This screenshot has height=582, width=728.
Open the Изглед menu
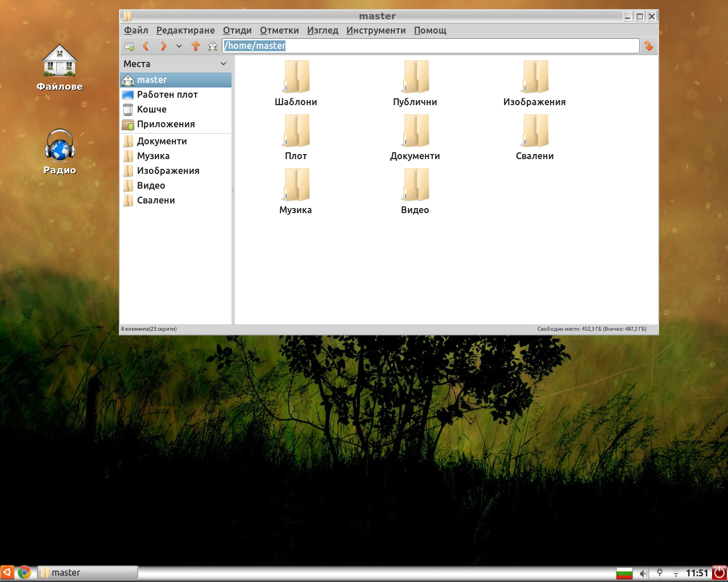pos(322,31)
